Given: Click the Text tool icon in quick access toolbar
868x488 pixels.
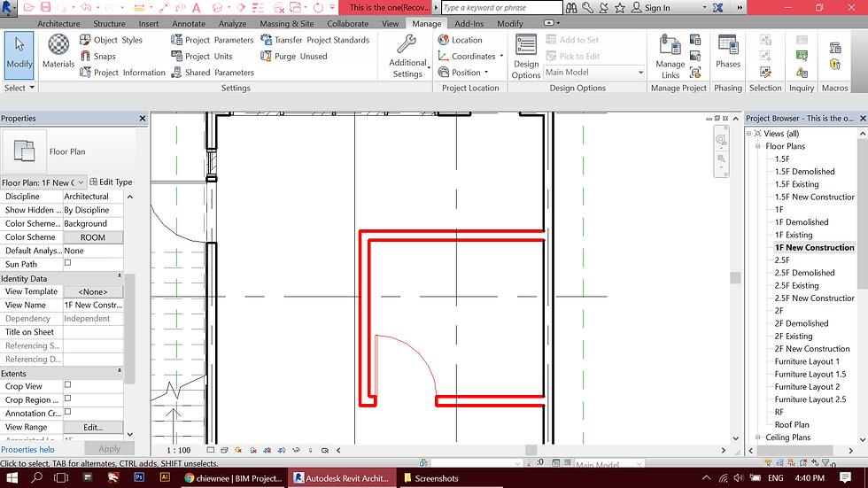Looking at the screenshot, I should (x=196, y=8).
